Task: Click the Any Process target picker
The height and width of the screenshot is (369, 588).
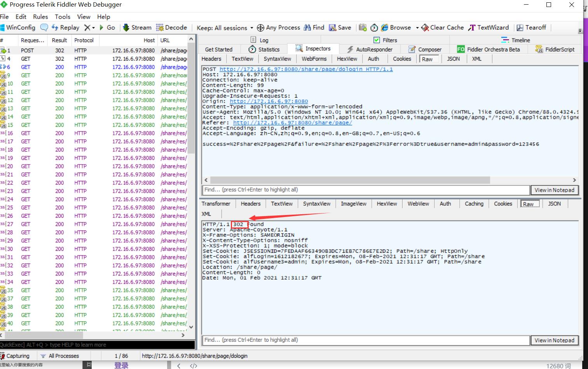Action: click(x=278, y=28)
